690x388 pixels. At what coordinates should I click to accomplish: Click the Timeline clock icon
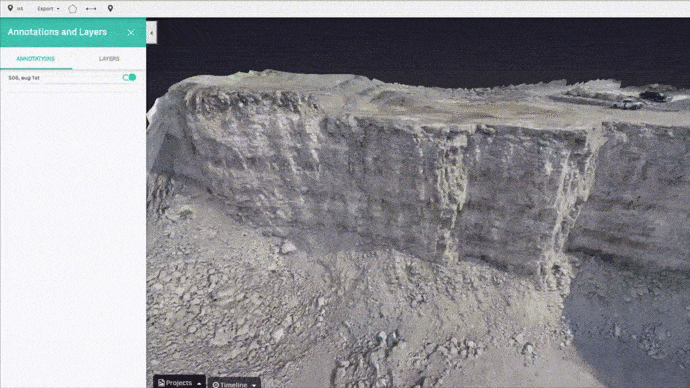(x=216, y=385)
